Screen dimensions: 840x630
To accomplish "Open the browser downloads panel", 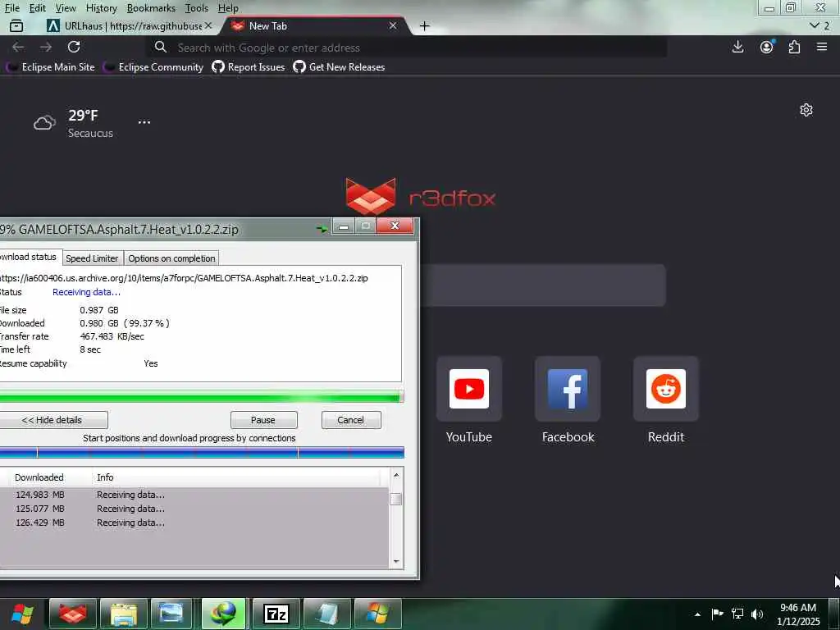I will [737, 47].
